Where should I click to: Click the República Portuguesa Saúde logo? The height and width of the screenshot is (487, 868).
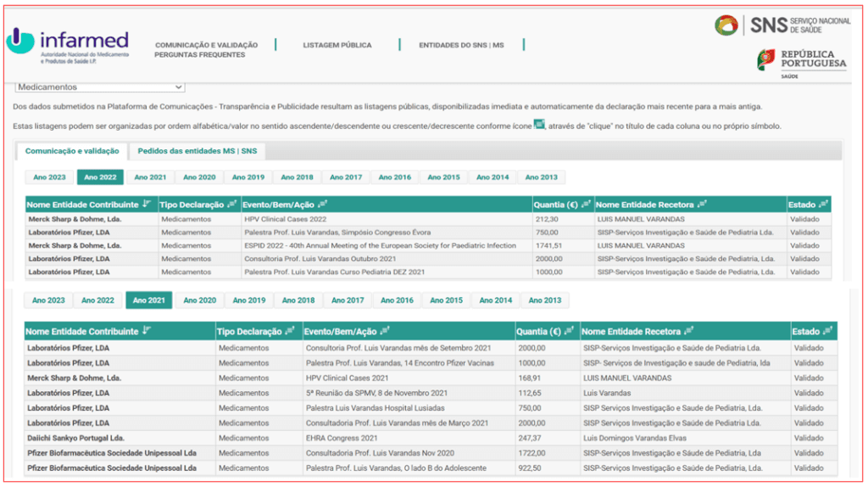(801, 64)
